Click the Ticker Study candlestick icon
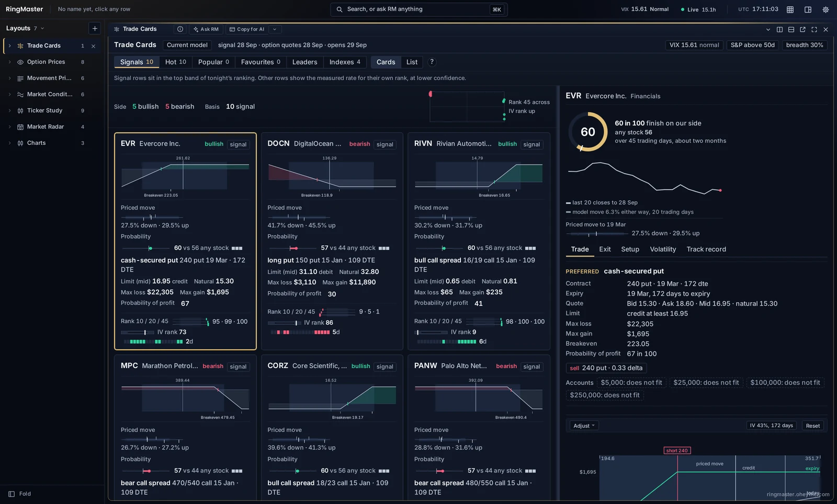Viewport: 837px width, 504px height. pos(20,111)
